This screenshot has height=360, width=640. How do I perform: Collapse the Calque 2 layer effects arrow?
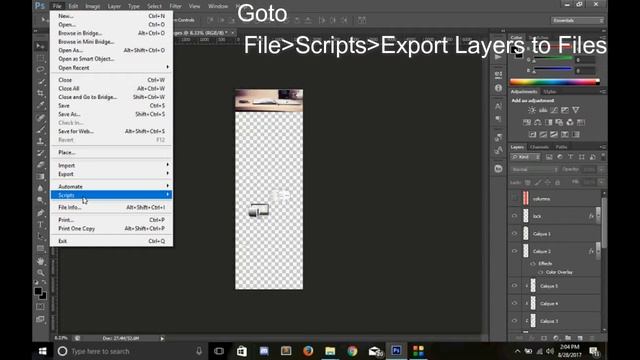point(598,251)
